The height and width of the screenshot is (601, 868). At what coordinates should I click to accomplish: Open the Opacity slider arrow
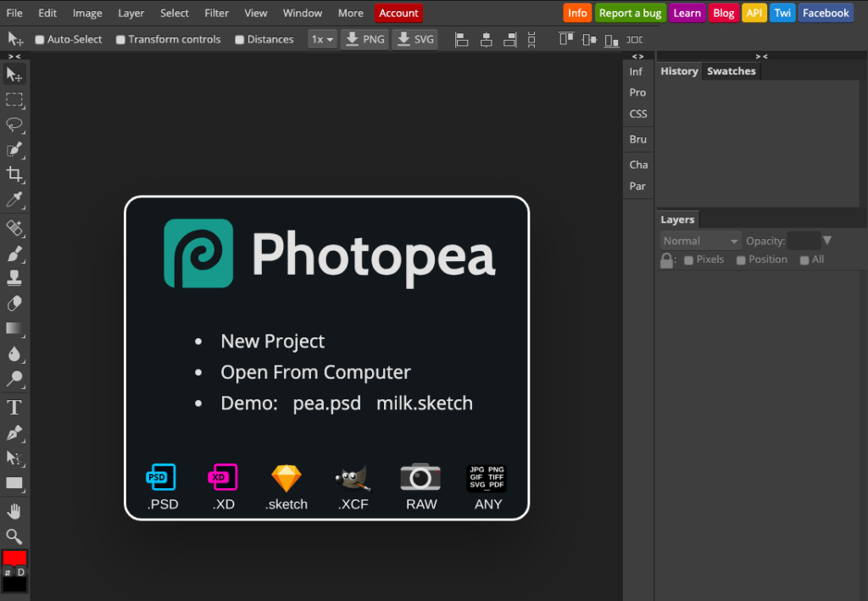[827, 240]
